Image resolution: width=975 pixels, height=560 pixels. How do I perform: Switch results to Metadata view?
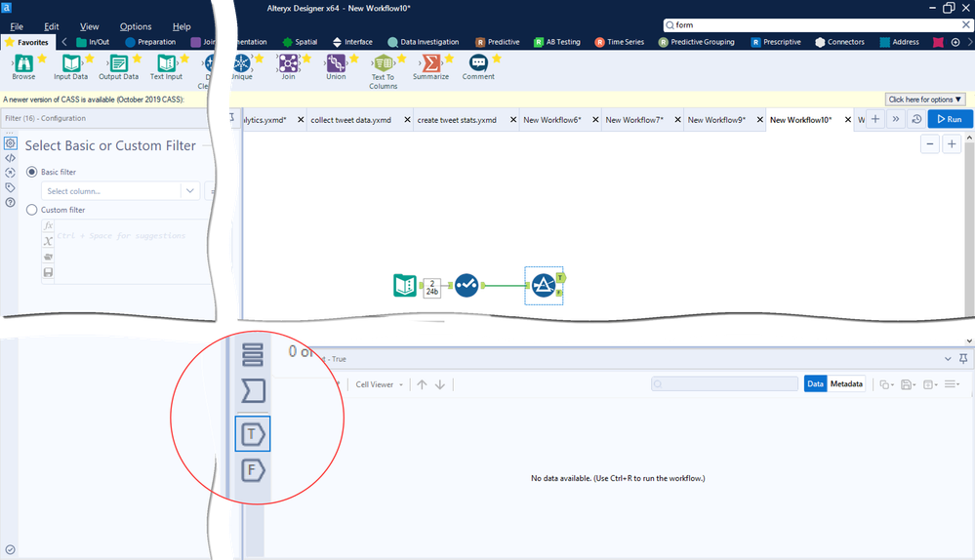(846, 384)
